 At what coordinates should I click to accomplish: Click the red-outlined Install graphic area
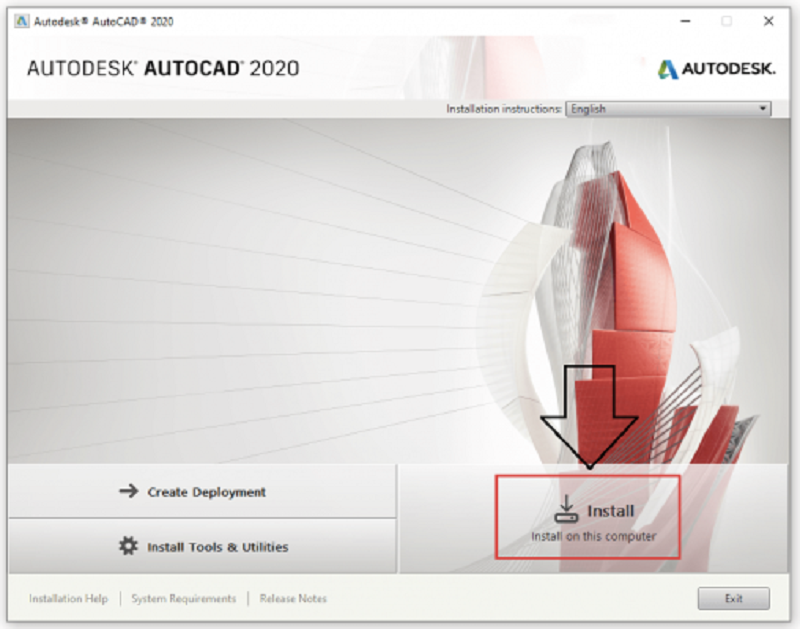pos(588,514)
